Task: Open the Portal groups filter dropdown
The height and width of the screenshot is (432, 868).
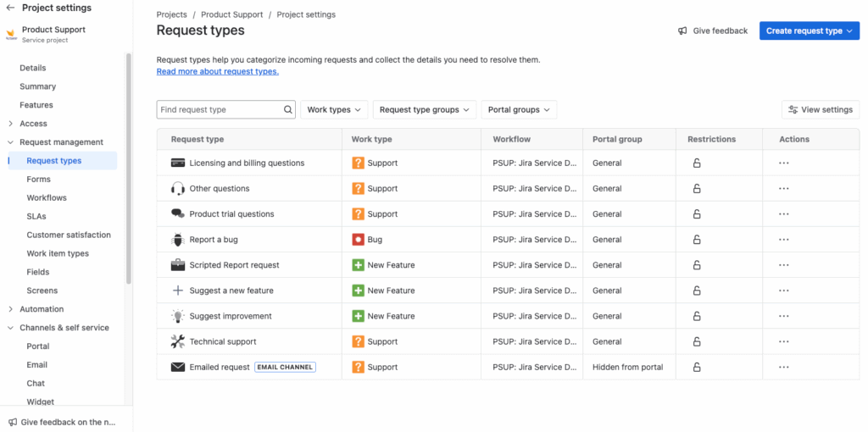Action: 519,109
